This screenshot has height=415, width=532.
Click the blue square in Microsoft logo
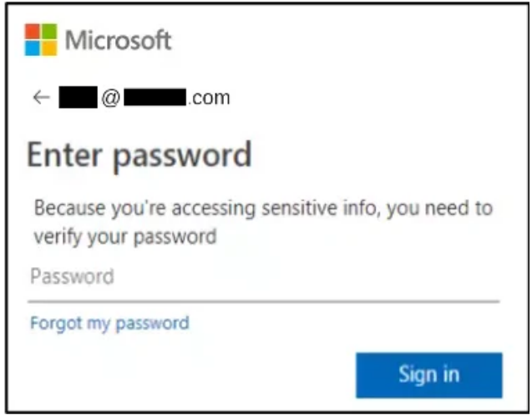[33, 47]
